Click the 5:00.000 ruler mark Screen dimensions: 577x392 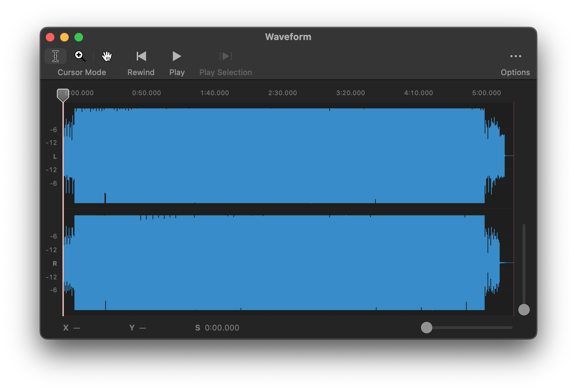pos(486,93)
